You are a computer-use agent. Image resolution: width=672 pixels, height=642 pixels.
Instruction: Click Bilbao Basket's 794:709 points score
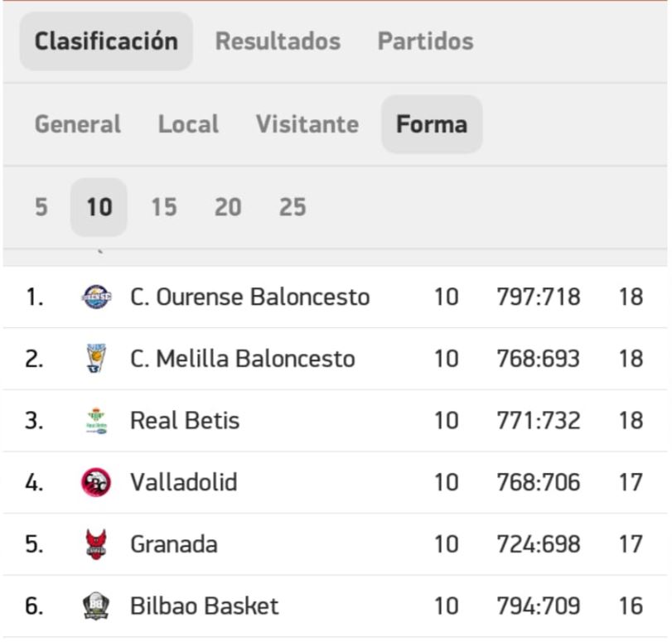tap(539, 606)
